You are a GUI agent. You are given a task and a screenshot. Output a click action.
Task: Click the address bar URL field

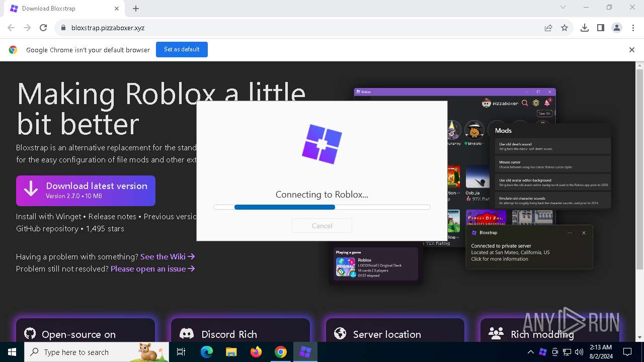tap(302, 28)
